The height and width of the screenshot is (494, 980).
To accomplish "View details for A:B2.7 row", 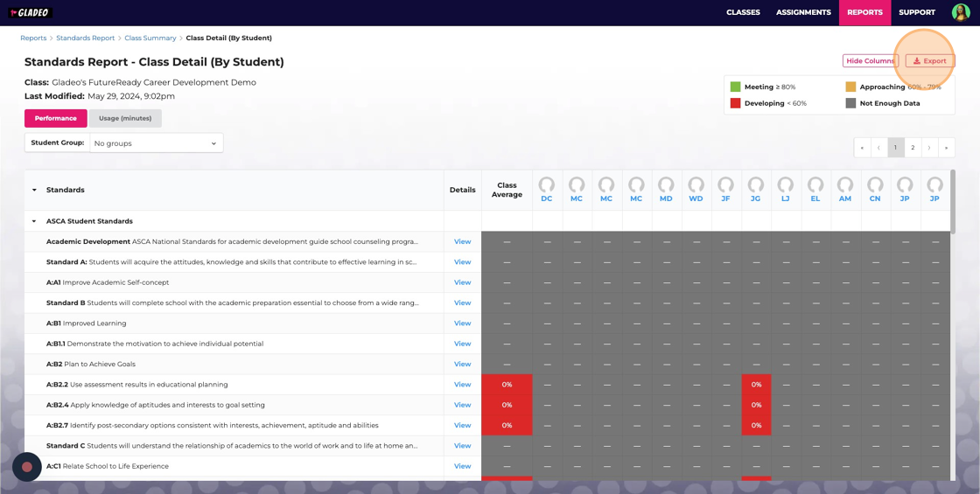I will [463, 425].
